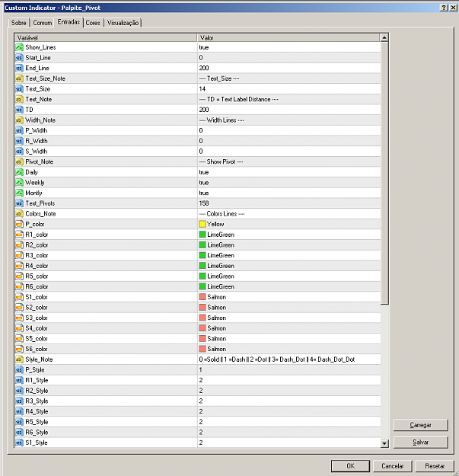Click the Start_Line integer variable icon
459x476 pixels.
[x=20, y=58]
